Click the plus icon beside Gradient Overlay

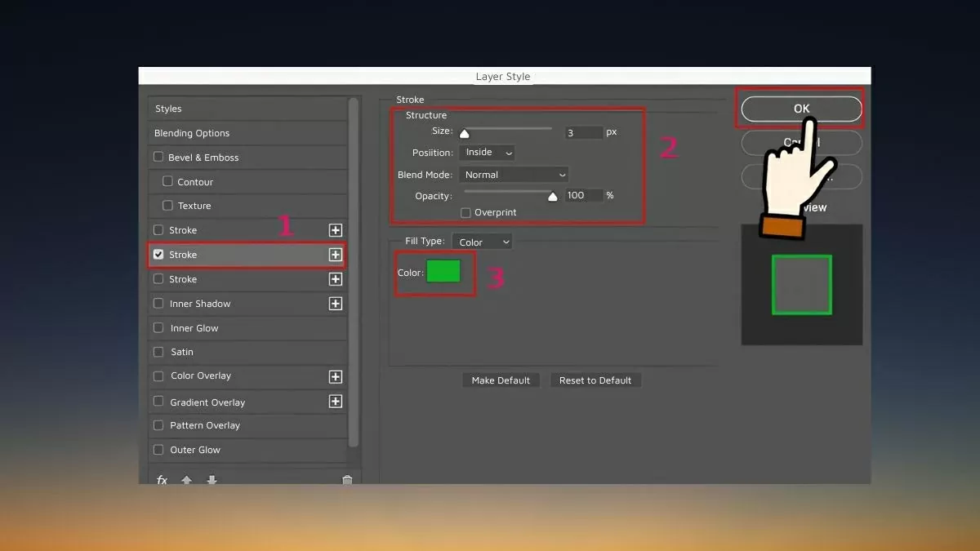click(x=335, y=402)
